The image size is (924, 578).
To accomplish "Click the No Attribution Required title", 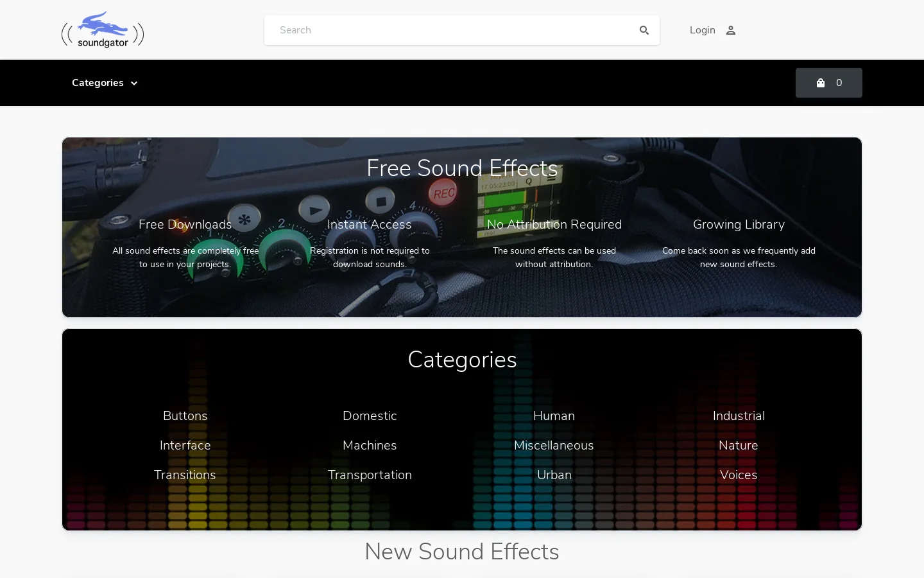I will pos(554,224).
